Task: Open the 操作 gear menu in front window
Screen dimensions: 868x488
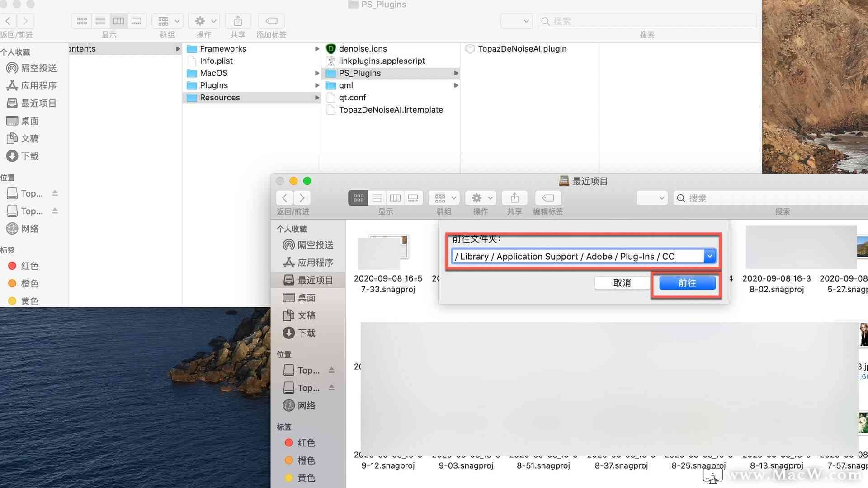Action: pyautogui.click(x=481, y=198)
